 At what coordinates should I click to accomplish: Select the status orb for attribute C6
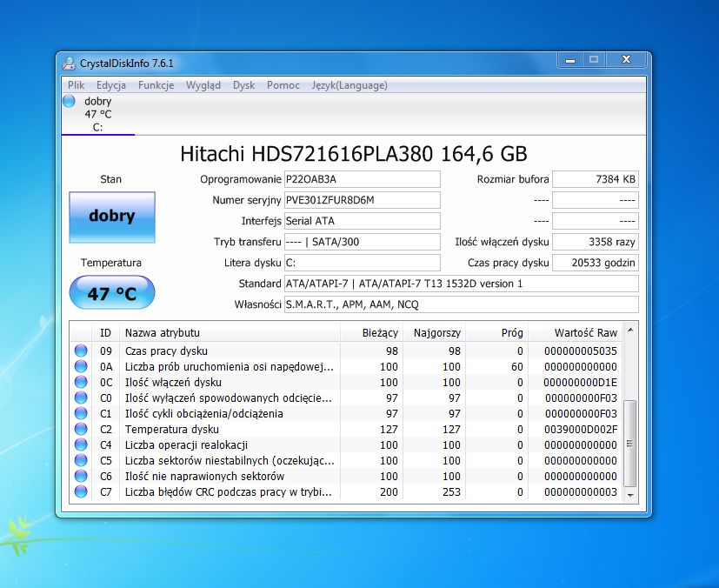[x=81, y=476]
